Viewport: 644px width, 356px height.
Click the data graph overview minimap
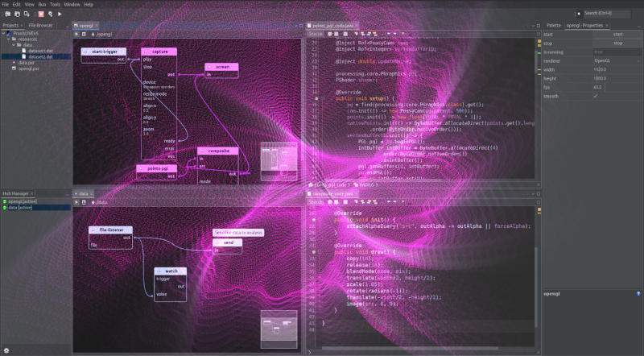pos(279,329)
